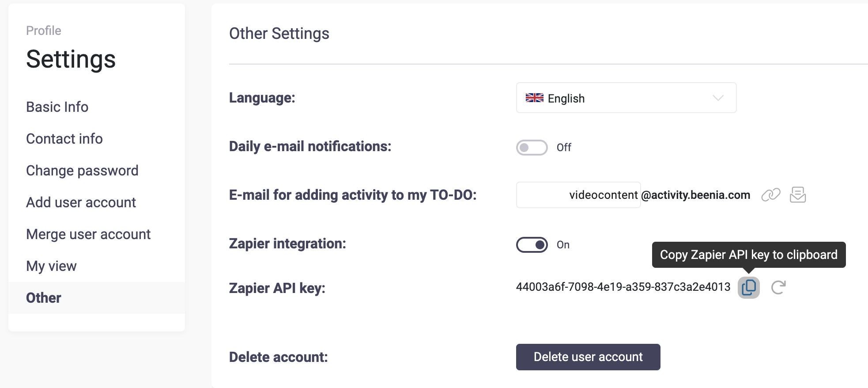Expand language list using chevron arrow

(718, 98)
